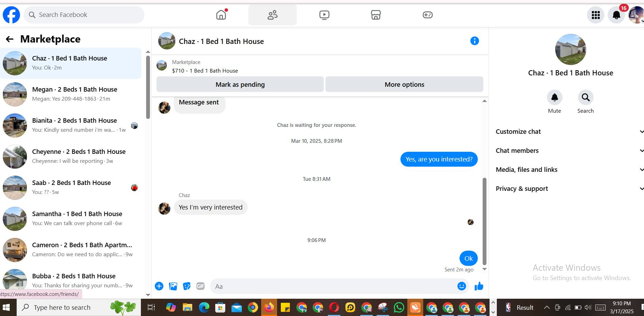Attach a photo using the image icon
The height and width of the screenshot is (316, 644).
[173, 286]
